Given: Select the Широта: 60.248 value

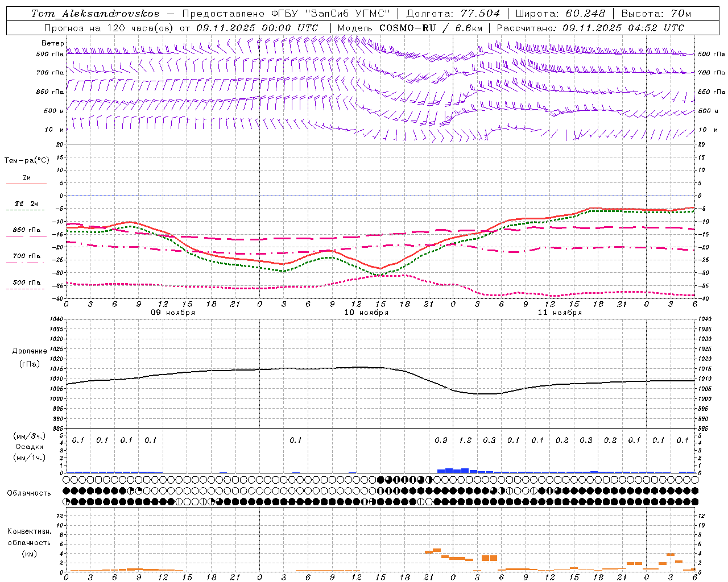Looking at the screenshot, I should (x=561, y=14).
